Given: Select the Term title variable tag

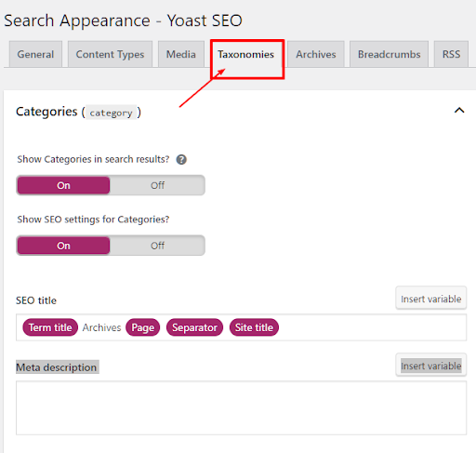Looking at the screenshot, I should (50, 327).
